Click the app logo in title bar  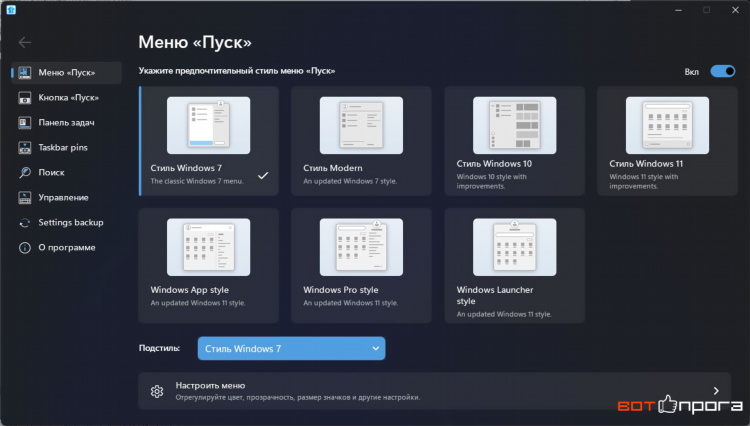tap(11, 10)
